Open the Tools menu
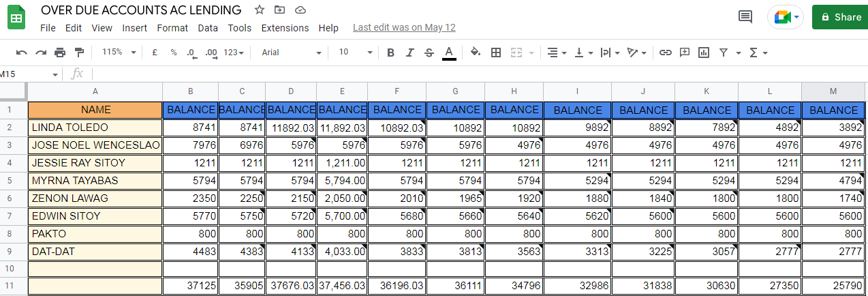Viewport: 868px width, 296px height. pyautogui.click(x=240, y=28)
